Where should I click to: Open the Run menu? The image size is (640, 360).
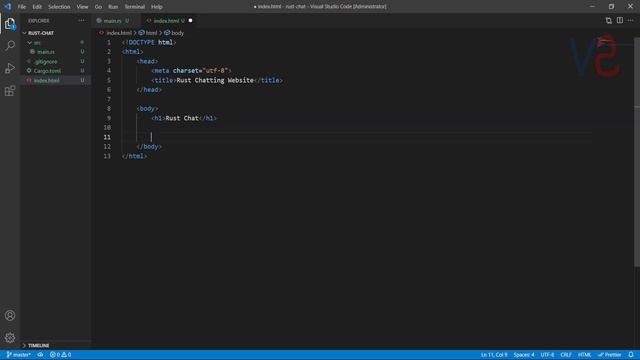pyautogui.click(x=113, y=7)
